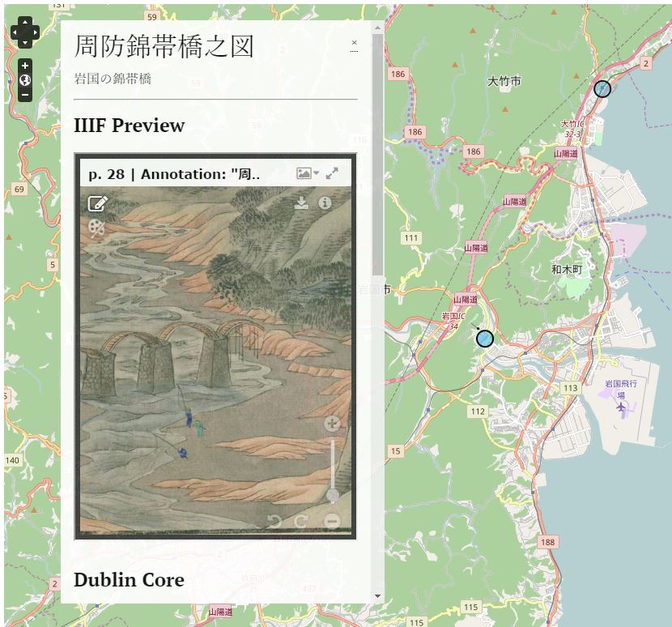Rotate the image clockwise
This screenshot has width=672, height=627.
pyautogui.click(x=301, y=521)
